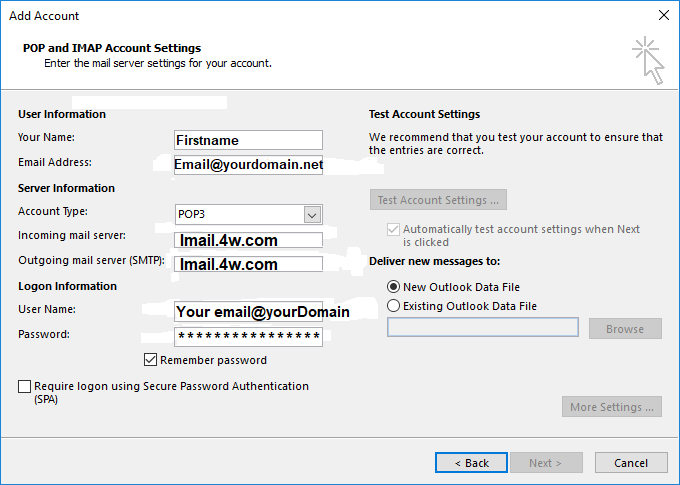Click the Back button
This screenshot has width=680, height=485.
[x=471, y=463]
